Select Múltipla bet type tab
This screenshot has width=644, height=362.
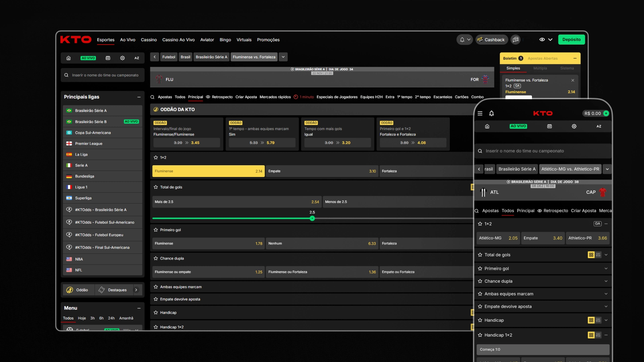[540, 68]
